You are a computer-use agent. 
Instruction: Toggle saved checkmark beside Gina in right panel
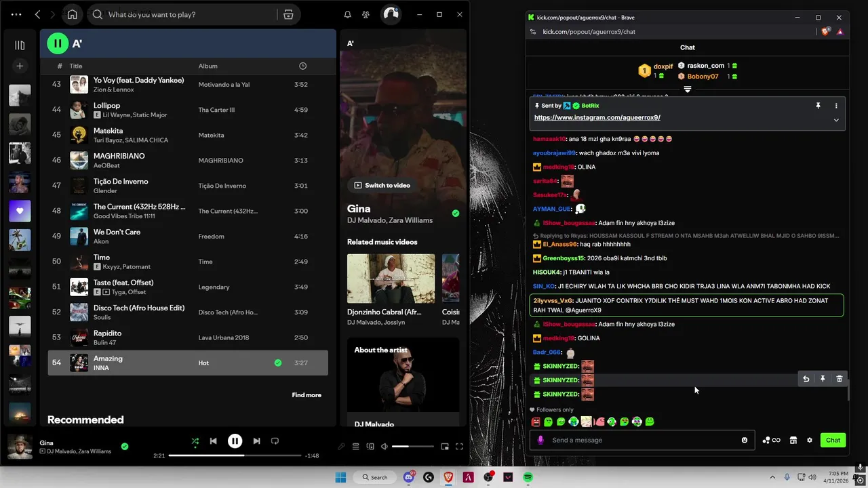[x=456, y=213]
